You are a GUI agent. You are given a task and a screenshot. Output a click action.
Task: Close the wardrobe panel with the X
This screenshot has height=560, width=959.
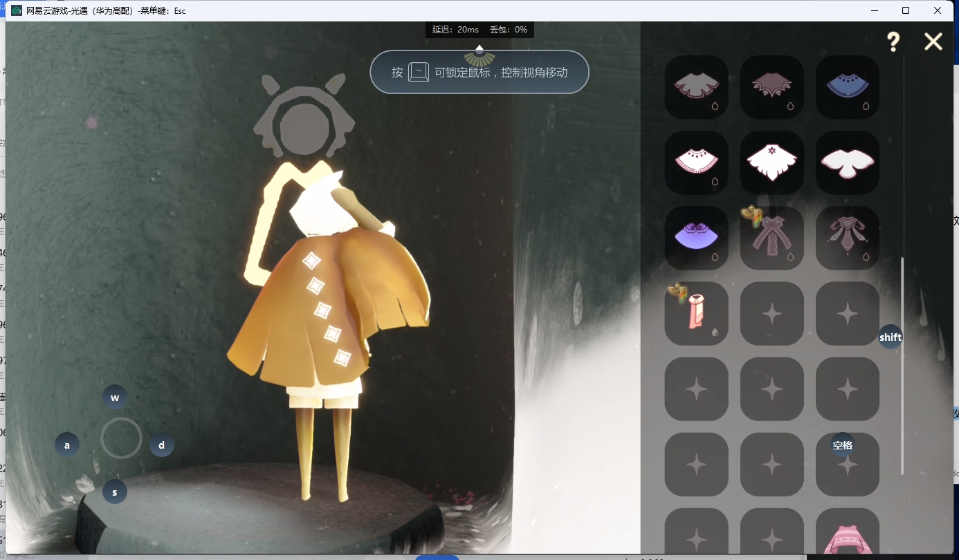point(933,42)
